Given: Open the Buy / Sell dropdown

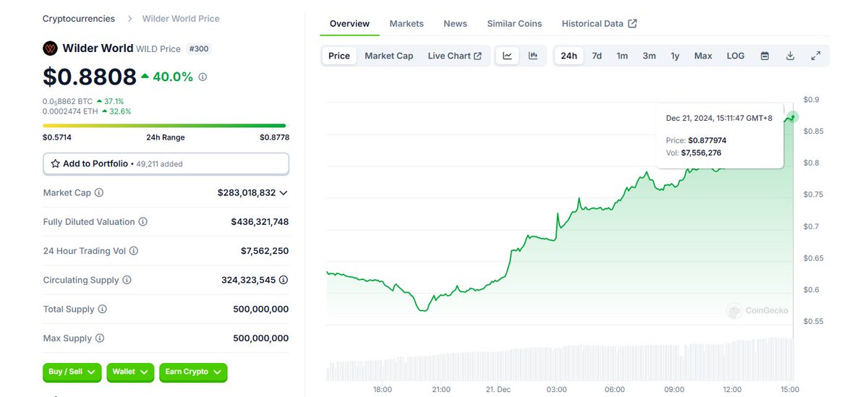Looking at the screenshot, I should click(72, 372).
